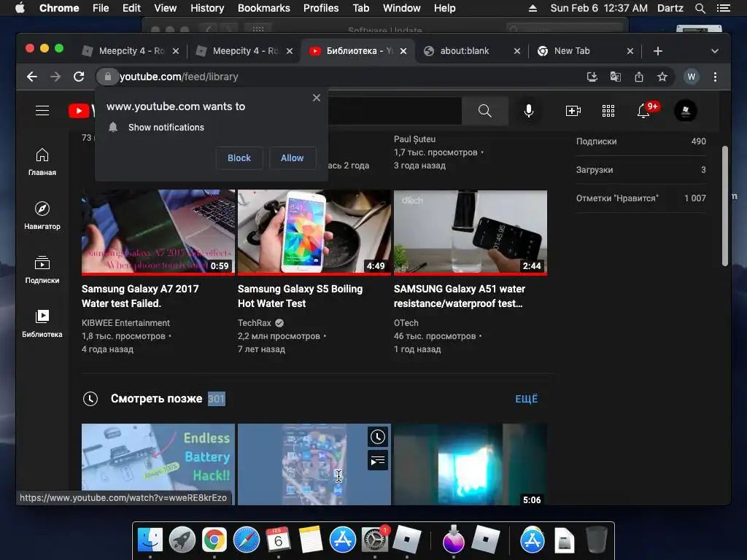The image size is (747, 560).
Task: Switch to second Meepcity 4 tab
Action: (x=244, y=51)
